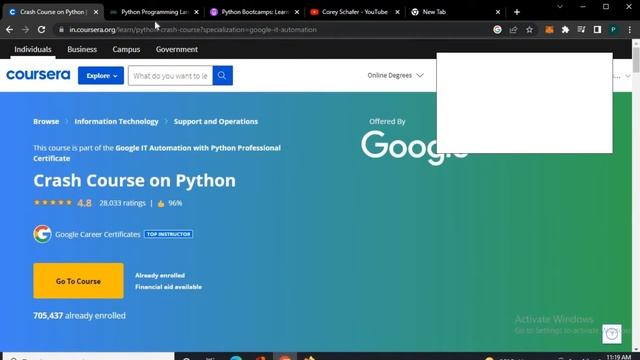Click the Go To Course button
This screenshot has height=360, width=640.
point(78,281)
